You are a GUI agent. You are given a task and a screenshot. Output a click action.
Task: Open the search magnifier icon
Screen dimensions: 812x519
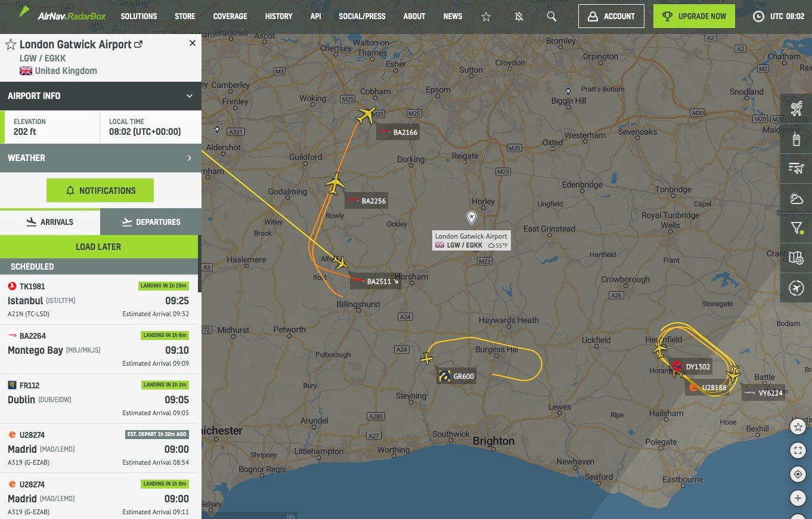tap(551, 17)
